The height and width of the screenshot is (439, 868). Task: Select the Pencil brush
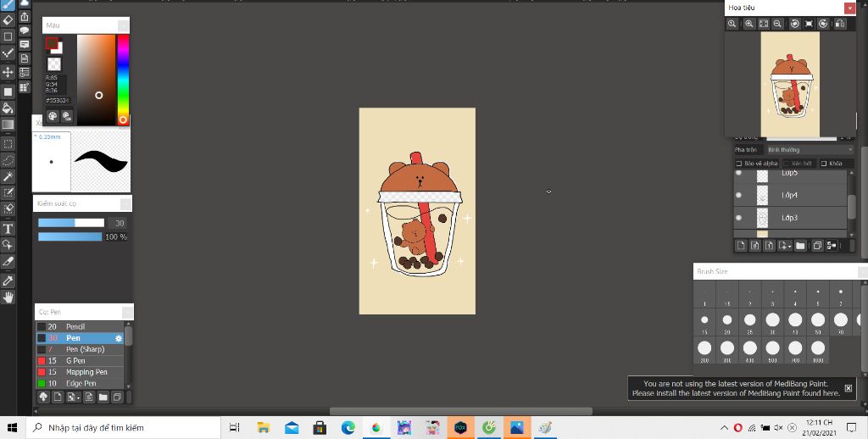[80, 326]
